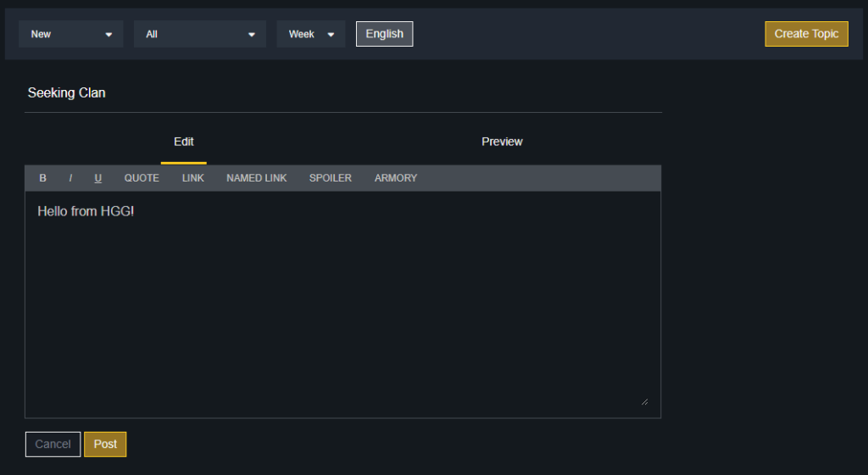Screen dimensions: 868x475
Task: Toggle the English language filter
Action: tap(384, 34)
